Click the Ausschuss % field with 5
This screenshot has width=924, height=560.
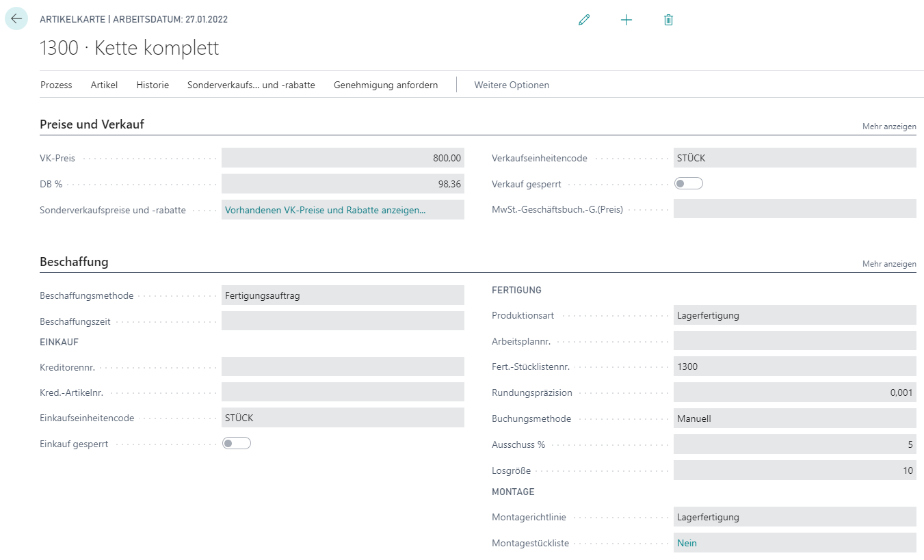tap(795, 444)
